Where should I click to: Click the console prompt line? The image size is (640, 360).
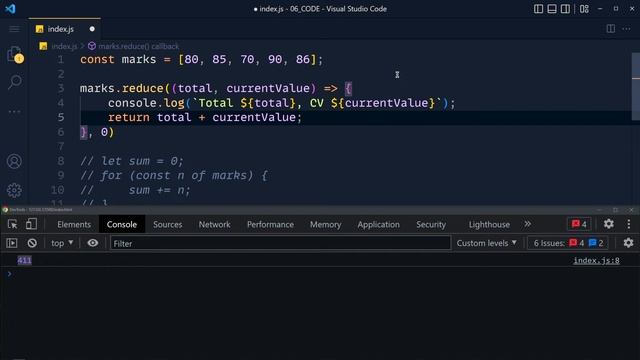pos(320,274)
